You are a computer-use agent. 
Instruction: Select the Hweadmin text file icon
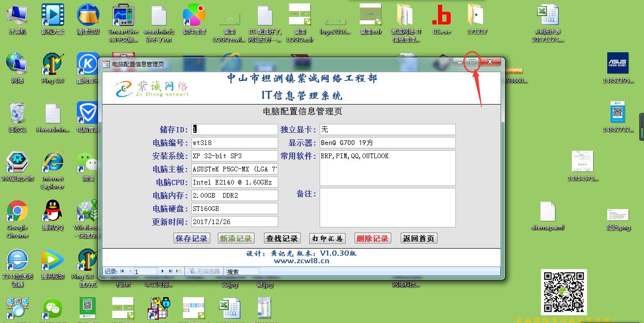click(x=53, y=117)
